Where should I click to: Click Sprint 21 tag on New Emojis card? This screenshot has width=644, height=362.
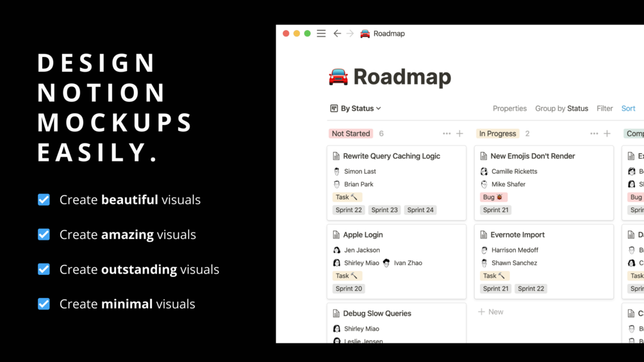click(x=496, y=210)
